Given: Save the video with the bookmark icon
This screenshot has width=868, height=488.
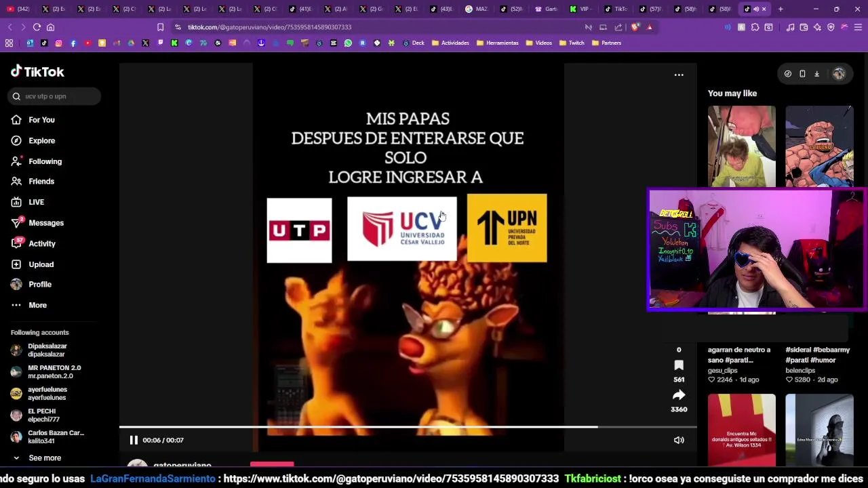Looking at the screenshot, I should point(679,365).
